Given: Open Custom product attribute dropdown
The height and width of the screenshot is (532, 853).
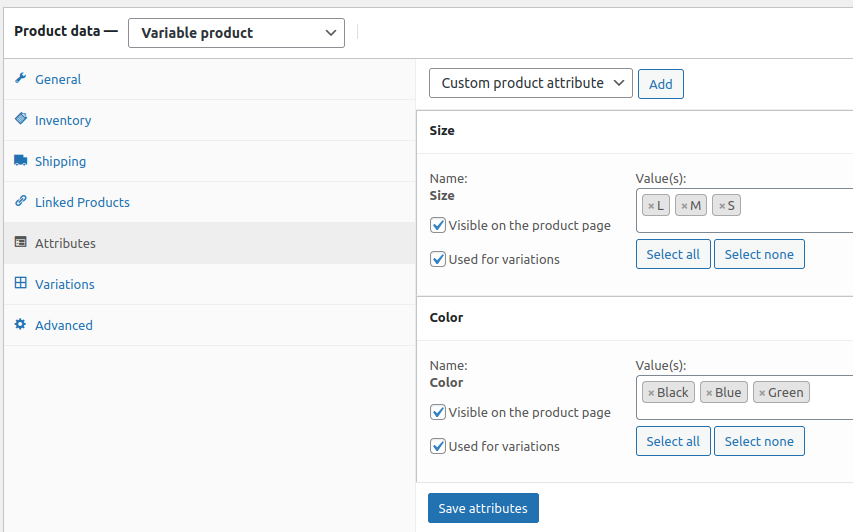Looking at the screenshot, I should tap(530, 83).
